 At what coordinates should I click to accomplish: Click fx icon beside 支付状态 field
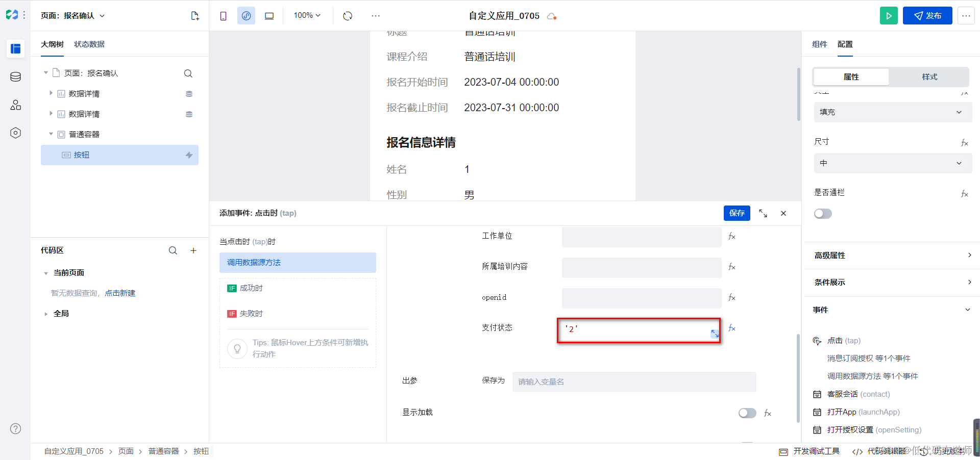[732, 328]
